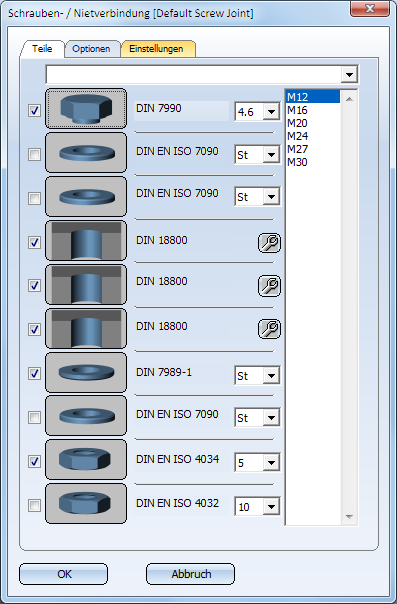Screen dimensions: 397x604
Task: Click the DIN 7989-1 label
Action: [164, 372]
